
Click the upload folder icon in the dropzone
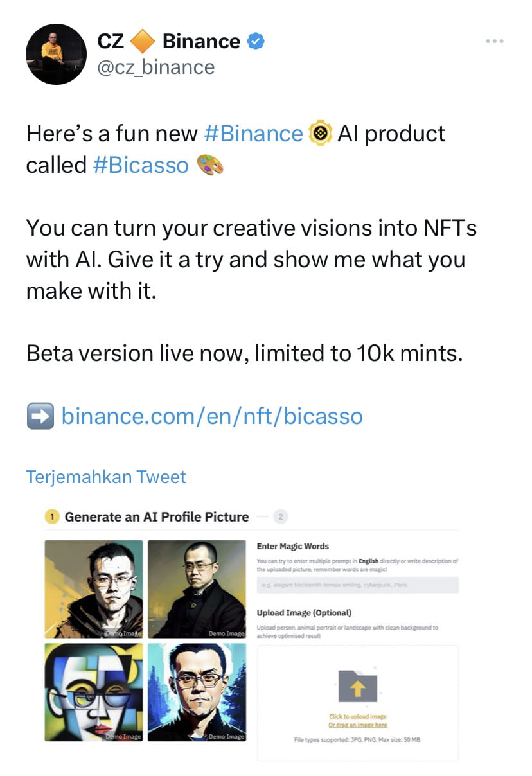pyautogui.click(x=357, y=686)
